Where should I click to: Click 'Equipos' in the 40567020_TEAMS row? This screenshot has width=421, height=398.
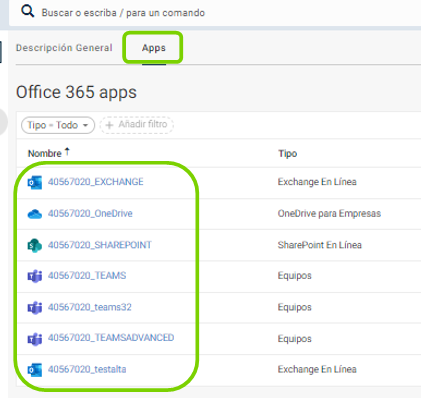click(x=295, y=276)
